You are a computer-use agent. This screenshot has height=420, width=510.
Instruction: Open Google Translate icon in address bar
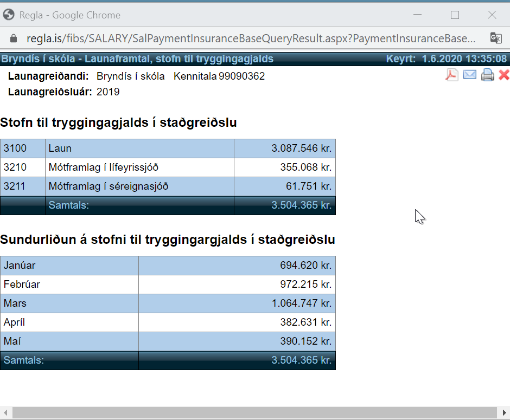495,38
